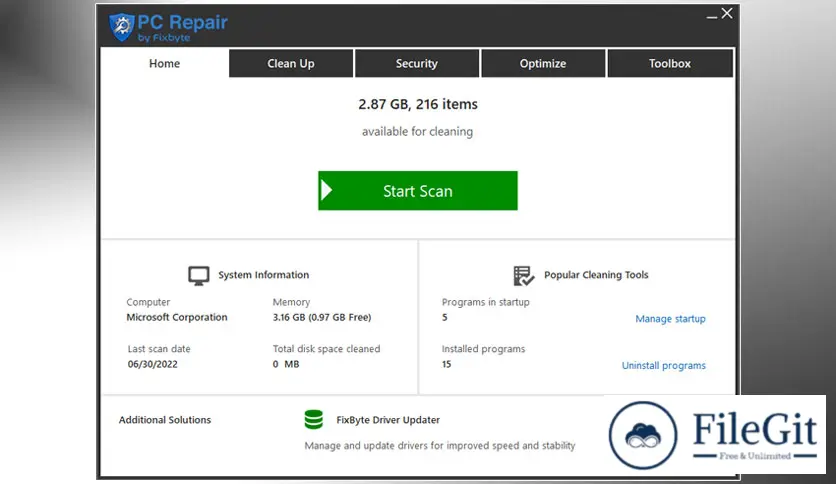This screenshot has height=484, width=836.
Task: Click the 'Computer' label in System Information
Action: [148, 302]
